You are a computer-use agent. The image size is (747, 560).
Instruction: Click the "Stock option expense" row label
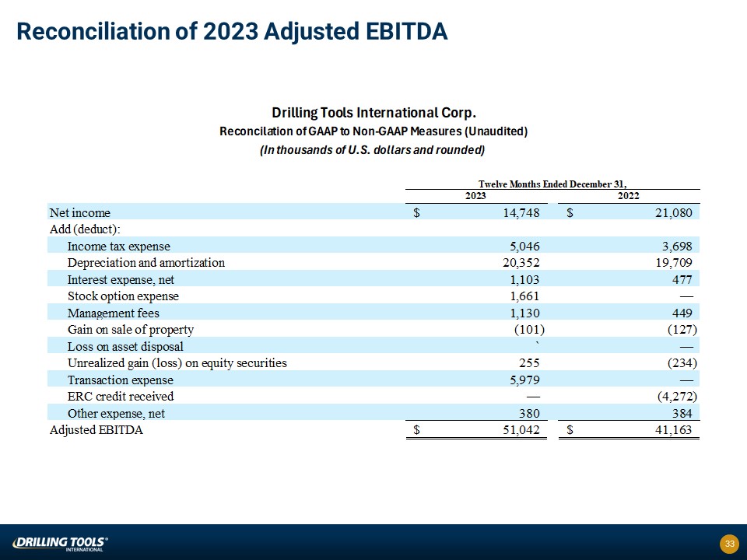(123, 296)
